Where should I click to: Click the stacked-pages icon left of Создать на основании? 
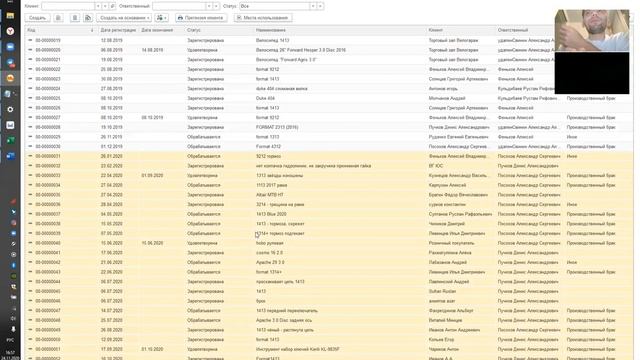[88, 18]
